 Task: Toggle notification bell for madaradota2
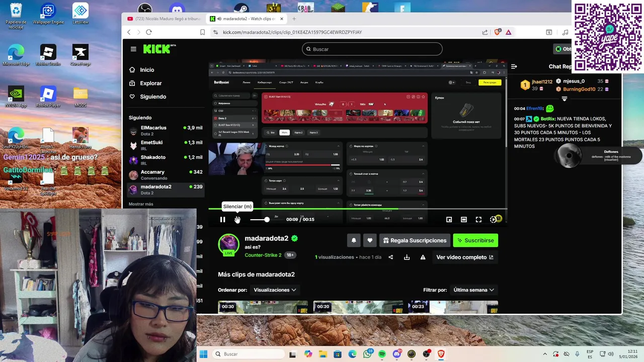(x=354, y=240)
